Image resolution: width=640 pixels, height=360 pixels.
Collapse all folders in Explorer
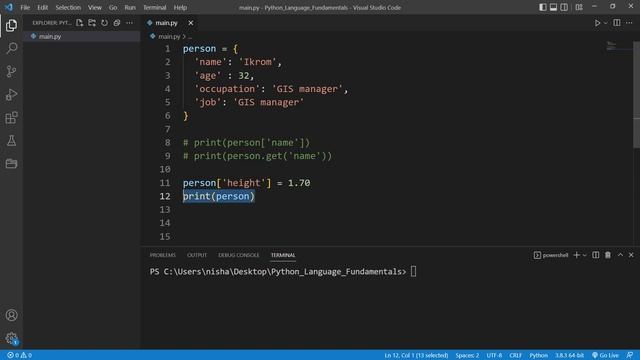click(x=117, y=23)
